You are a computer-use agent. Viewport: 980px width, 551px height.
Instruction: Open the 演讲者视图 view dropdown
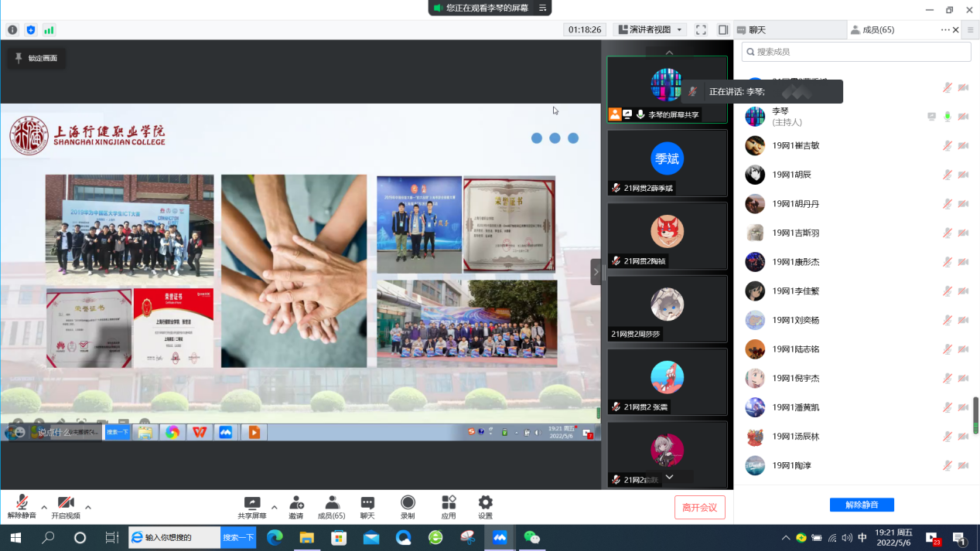pos(650,30)
